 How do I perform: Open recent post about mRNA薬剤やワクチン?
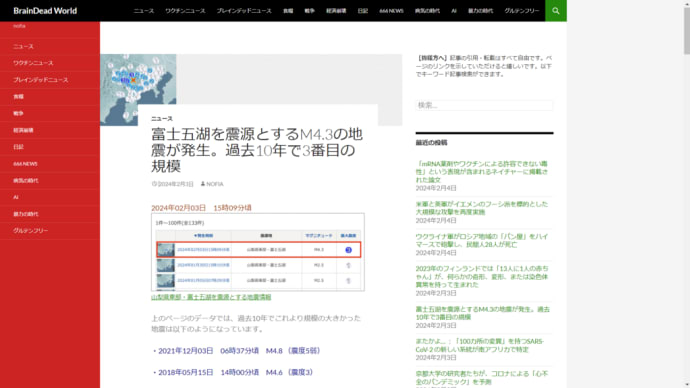pyautogui.click(x=482, y=172)
